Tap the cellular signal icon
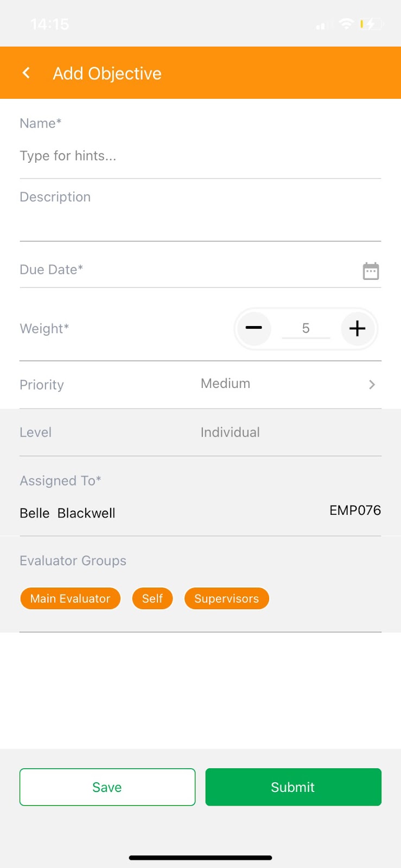 click(321, 24)
